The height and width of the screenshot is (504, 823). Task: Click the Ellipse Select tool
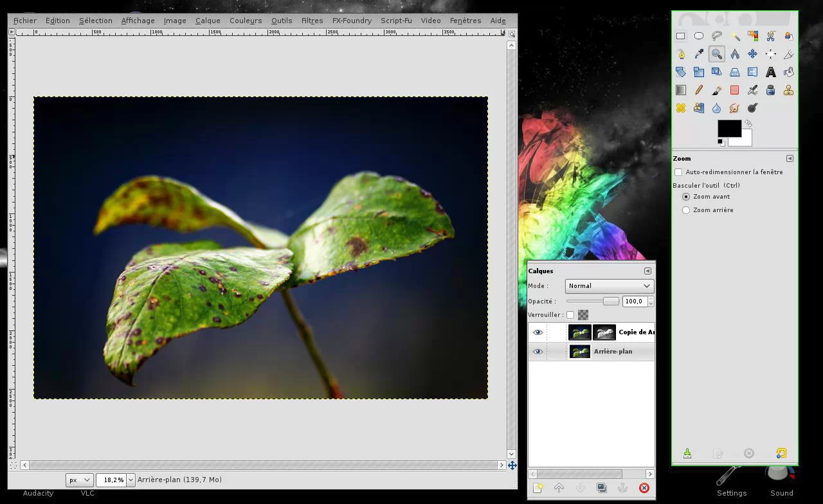pos(699,36)
